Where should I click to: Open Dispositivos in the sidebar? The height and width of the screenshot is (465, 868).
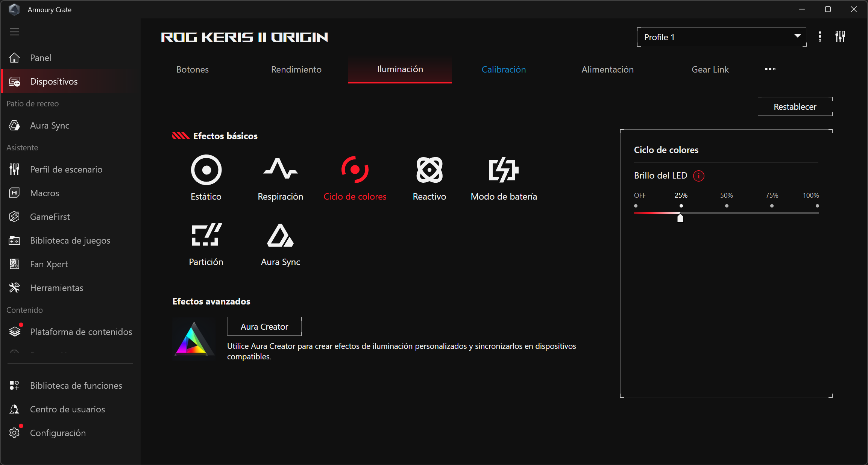click(x=70, y=82)
